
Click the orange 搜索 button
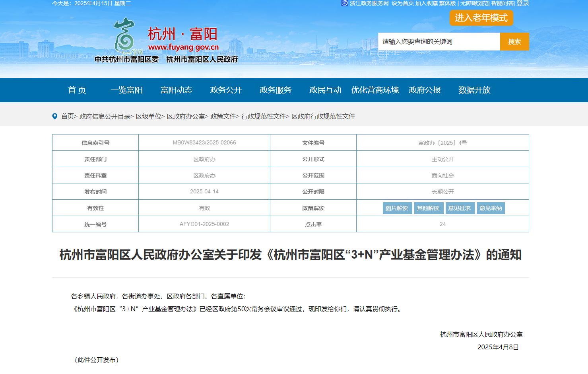(514, 41)
